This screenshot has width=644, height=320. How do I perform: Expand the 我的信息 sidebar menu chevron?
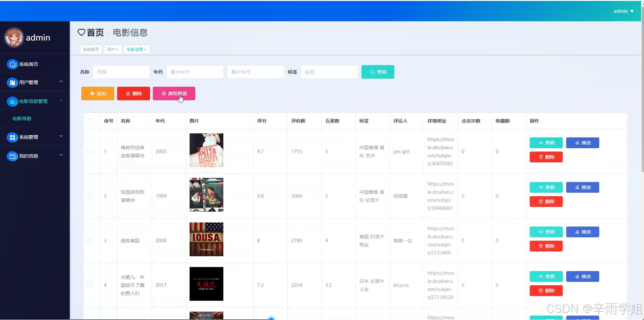pyautogui.click(x=61, y=155)
